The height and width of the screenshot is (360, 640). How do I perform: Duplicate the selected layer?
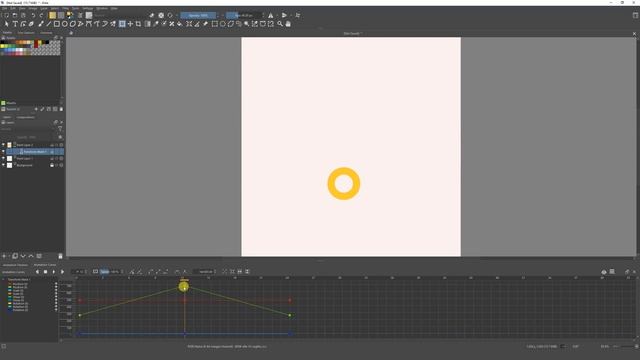pos(15,256)
